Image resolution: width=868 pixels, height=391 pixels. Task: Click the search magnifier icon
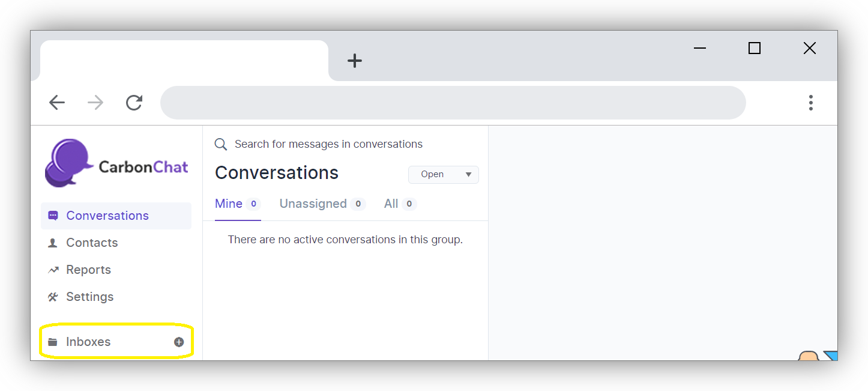click(221, 144)
